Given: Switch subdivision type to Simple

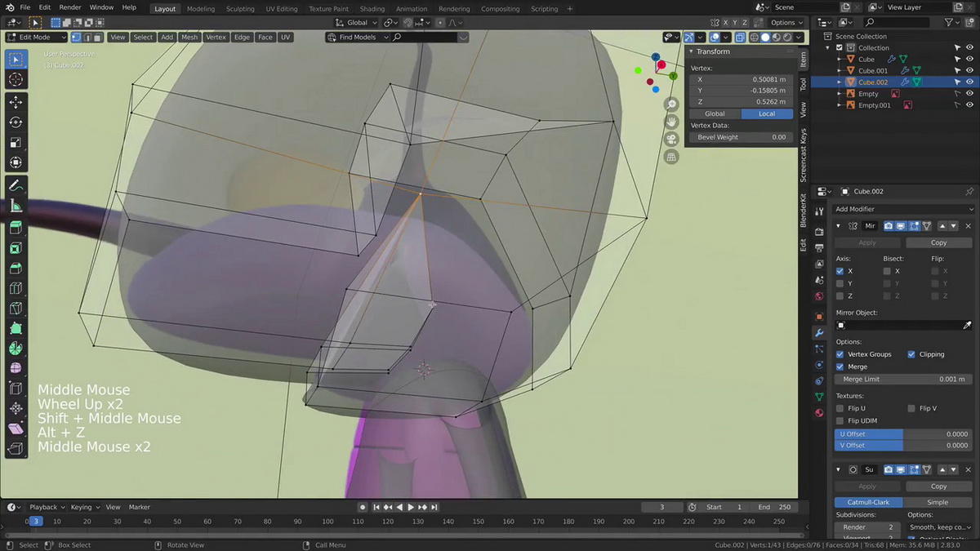Looking at the screenshot, I should (938, 502).
